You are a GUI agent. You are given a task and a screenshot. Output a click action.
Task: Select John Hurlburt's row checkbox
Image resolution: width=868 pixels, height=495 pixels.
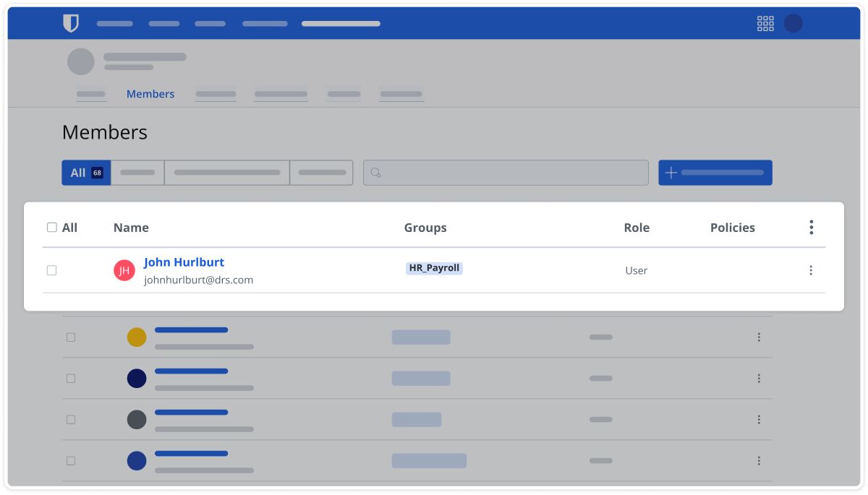51,270
